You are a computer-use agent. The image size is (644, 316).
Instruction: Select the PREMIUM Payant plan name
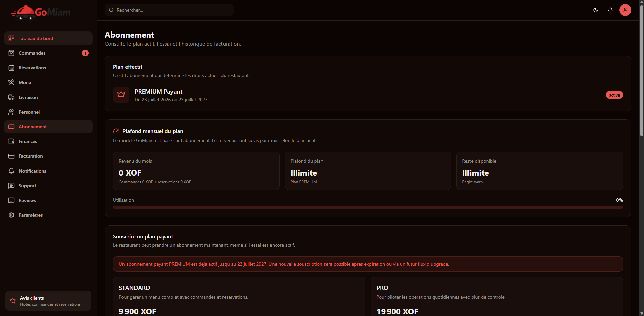tap(158, 92)
